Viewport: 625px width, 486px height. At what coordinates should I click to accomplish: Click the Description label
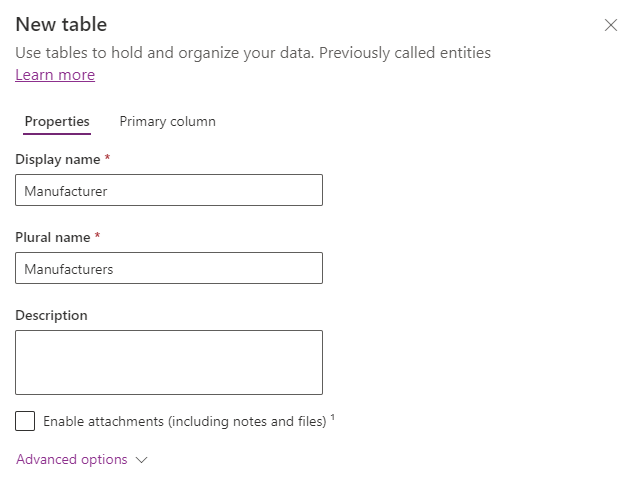[51, 315]
